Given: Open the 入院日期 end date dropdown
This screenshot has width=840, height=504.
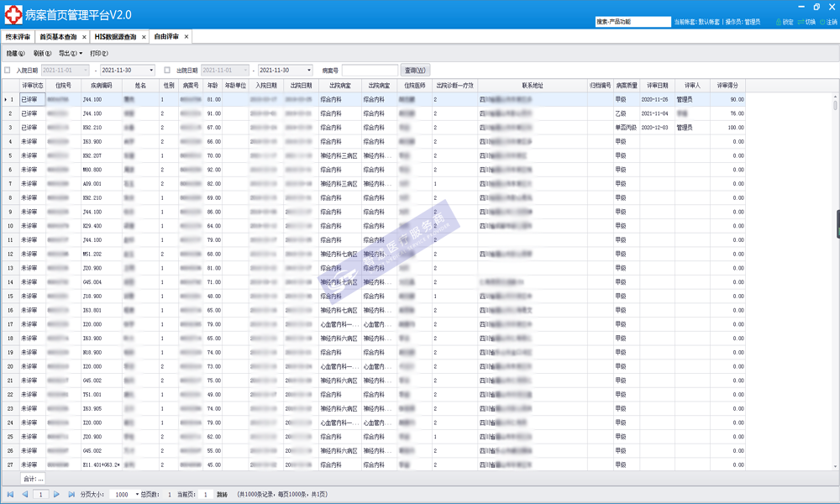Looking at the screenshot, I should [x=151, y=71].
